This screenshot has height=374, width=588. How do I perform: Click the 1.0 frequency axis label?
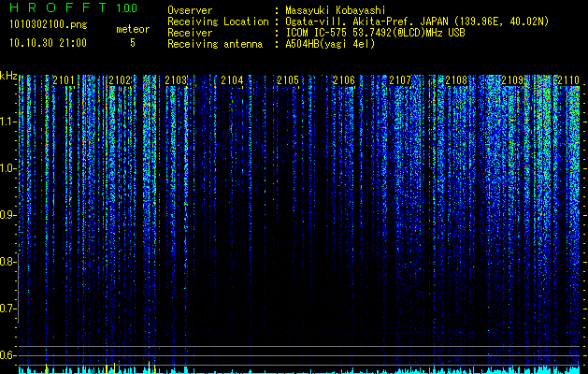tap(7, 168)
